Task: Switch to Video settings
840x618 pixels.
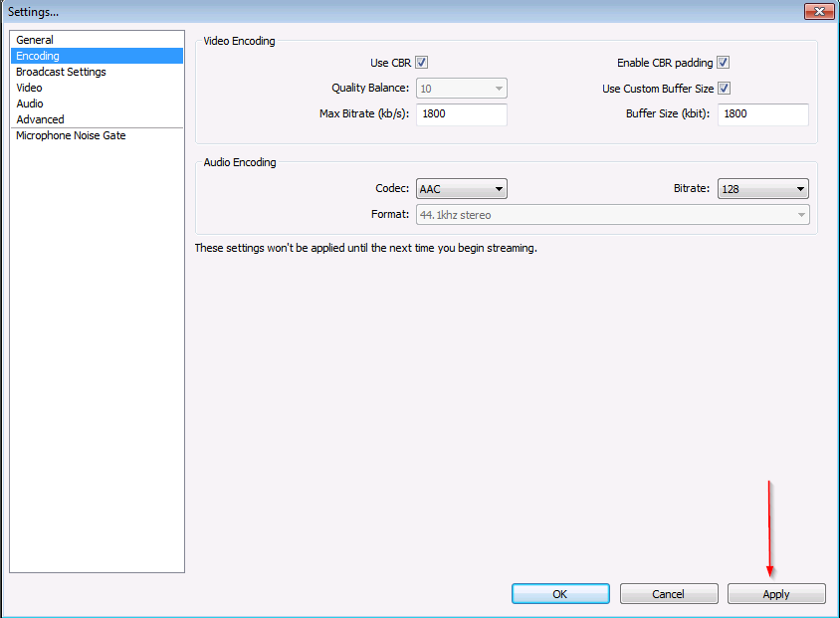Action: [29, 88]
